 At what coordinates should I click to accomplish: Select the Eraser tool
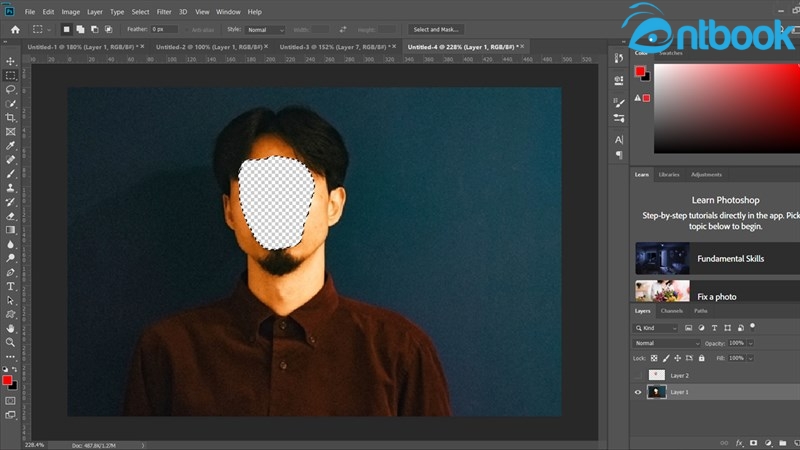(x=10, y=216)
